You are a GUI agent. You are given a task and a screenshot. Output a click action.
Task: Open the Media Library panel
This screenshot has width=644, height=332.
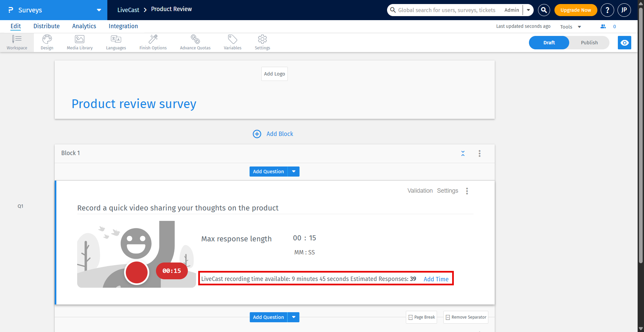[79, 42]
